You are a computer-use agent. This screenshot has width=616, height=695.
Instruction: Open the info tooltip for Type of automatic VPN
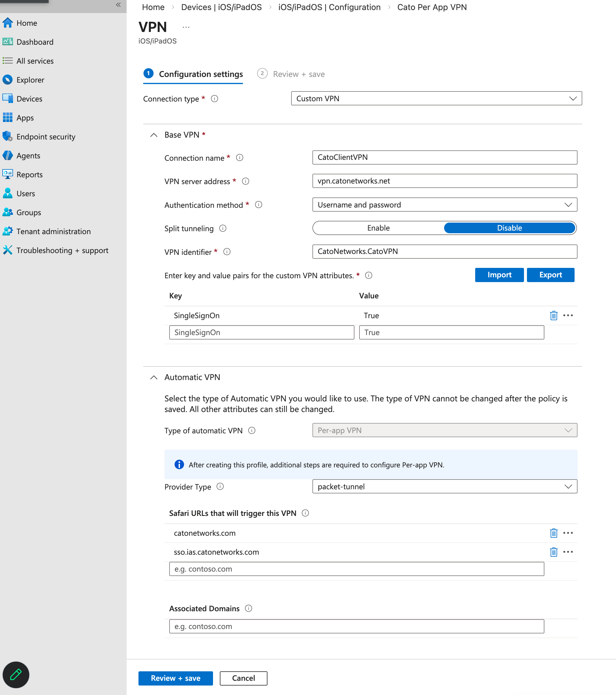point(252,430)
